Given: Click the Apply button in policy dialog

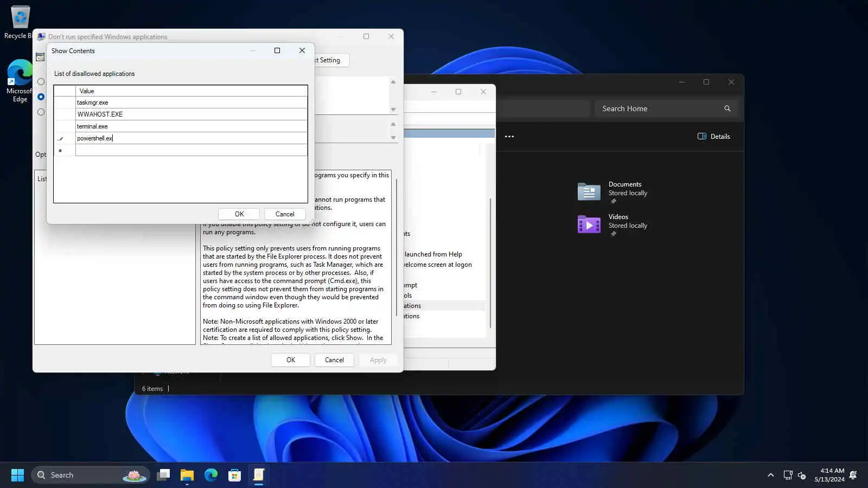Looking at the screenshot, I should point(378,360).
